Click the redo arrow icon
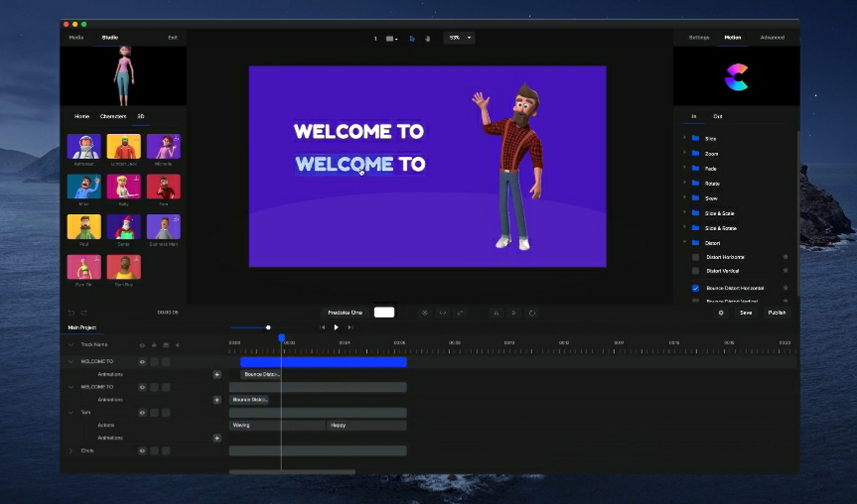The width and height of the screenshot is (857, 504). click(84, 313)
